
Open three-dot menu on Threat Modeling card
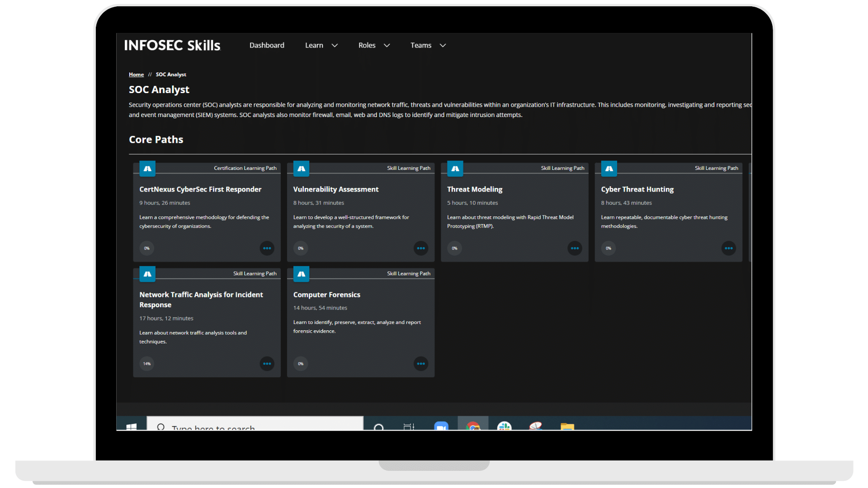coord(575,248)
